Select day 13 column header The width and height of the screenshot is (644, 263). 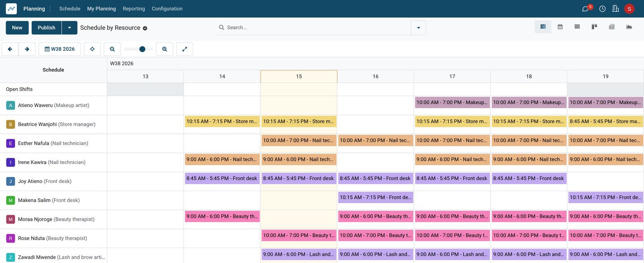point(145,76)
